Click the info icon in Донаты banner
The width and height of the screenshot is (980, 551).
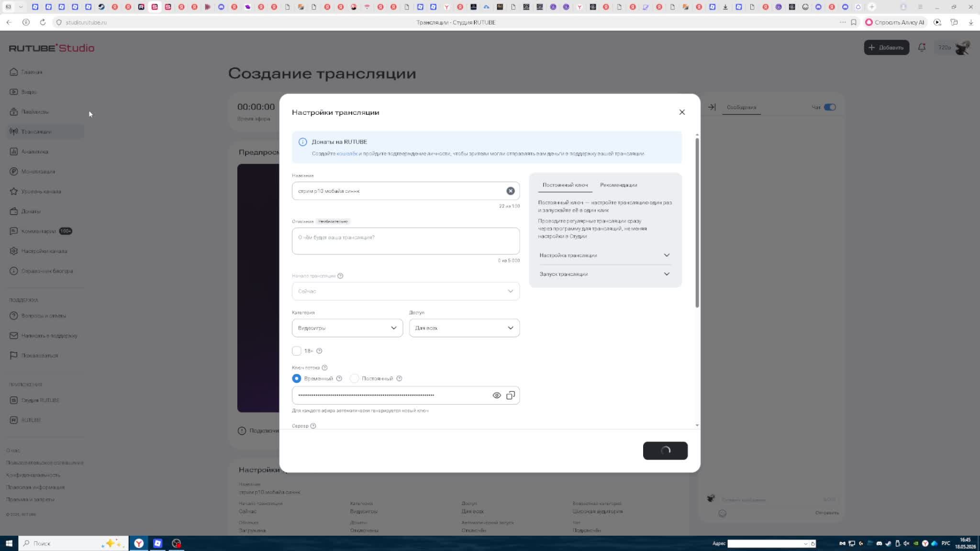(x=302, y=142)
